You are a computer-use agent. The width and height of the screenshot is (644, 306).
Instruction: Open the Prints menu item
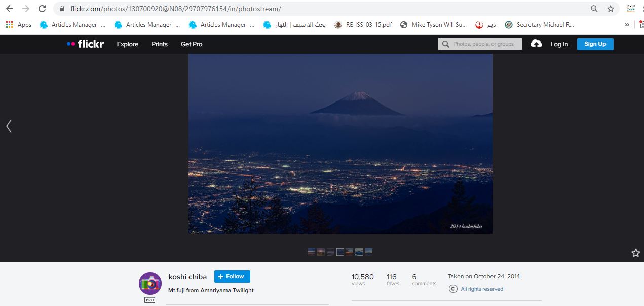pos(160,44)
